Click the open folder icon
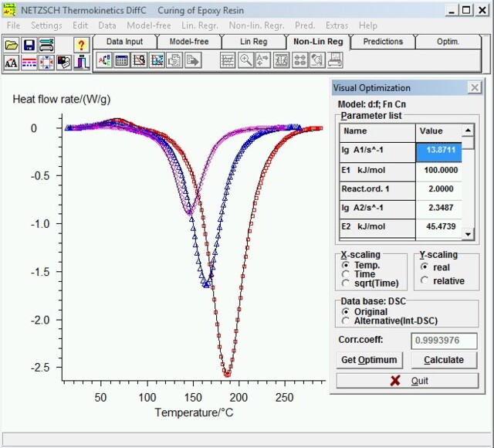The height and width of the screenshot is (448, 494). point(12,46)
